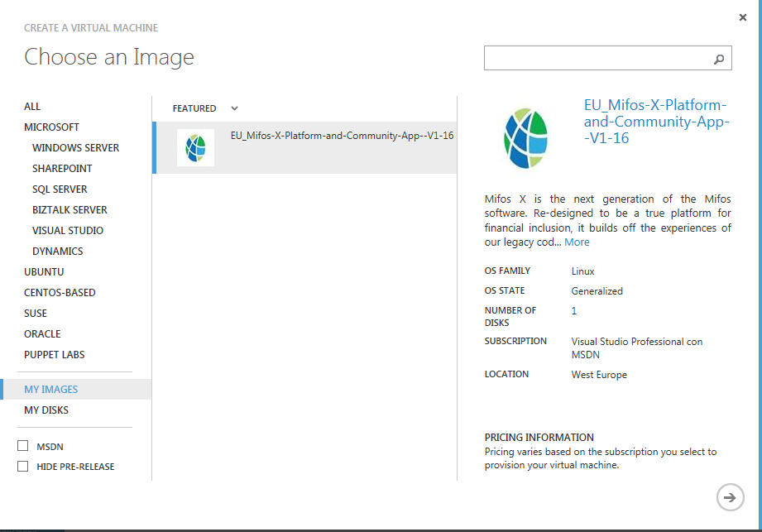
Task: Toggle the Hide Pre-Release checkbox
Action: click(x=23, y=467)
